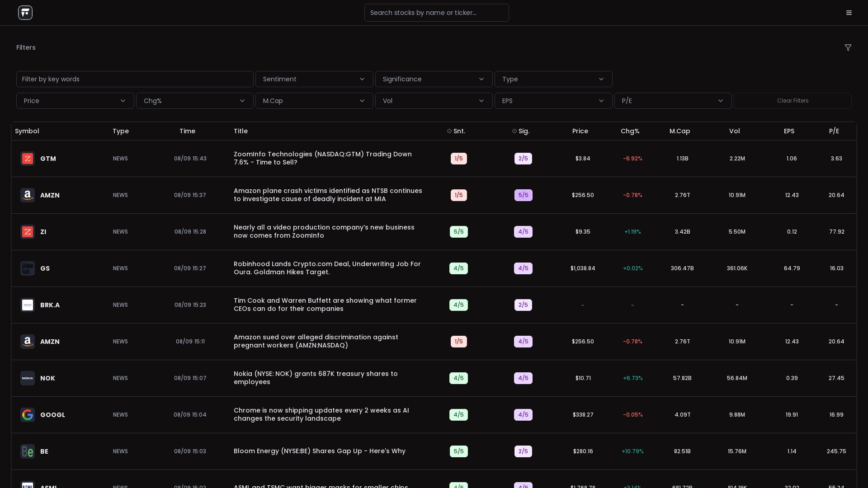The width and height of the screenshot is (868, 488).
Task: Click Amazon logo in discrimination lawsuit row
Action: [28, 342]
